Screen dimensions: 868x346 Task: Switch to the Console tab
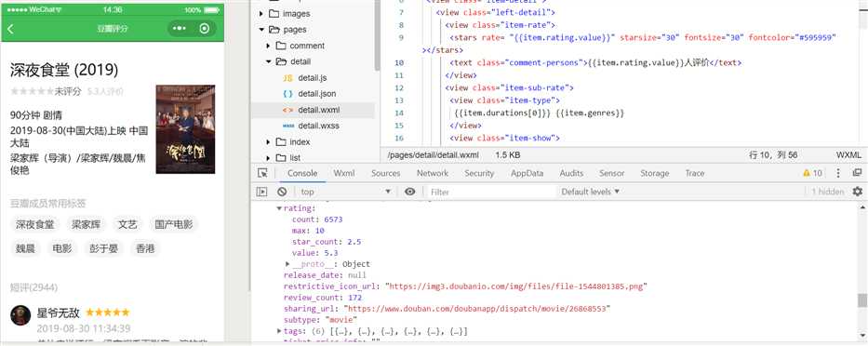click(302, 173)
